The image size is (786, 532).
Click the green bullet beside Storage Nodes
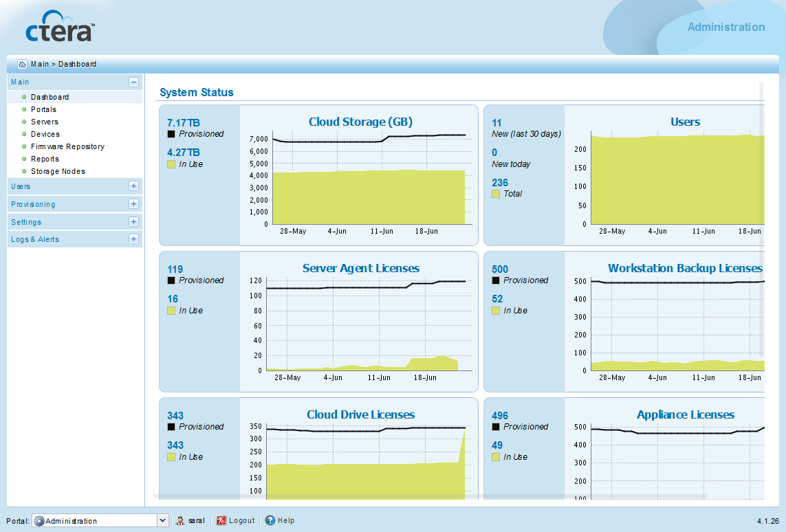pyautogui.click(x=24, y=171)
